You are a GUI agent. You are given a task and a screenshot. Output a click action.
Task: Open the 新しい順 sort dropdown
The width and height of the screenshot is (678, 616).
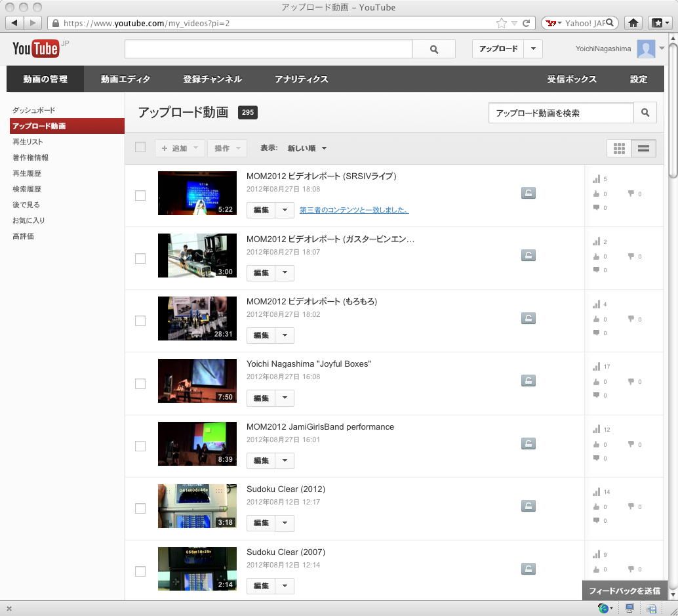[307, 148]
